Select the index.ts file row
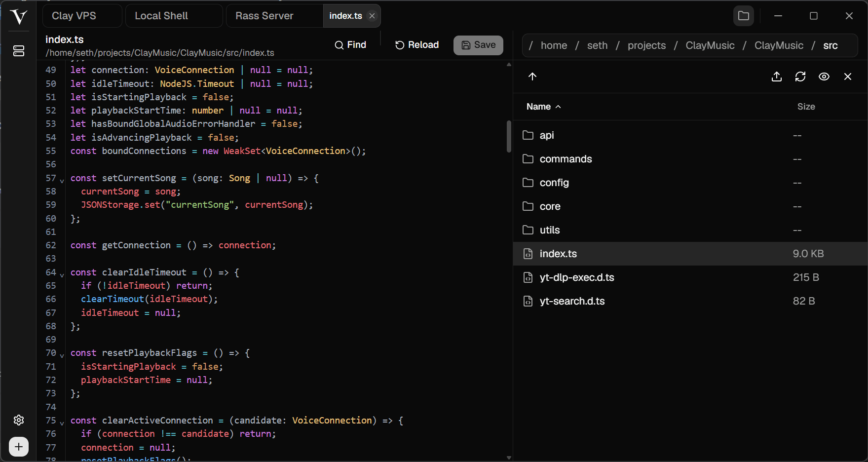The height and width of the screenshot is (462, 868). click(x=690, y=254)
